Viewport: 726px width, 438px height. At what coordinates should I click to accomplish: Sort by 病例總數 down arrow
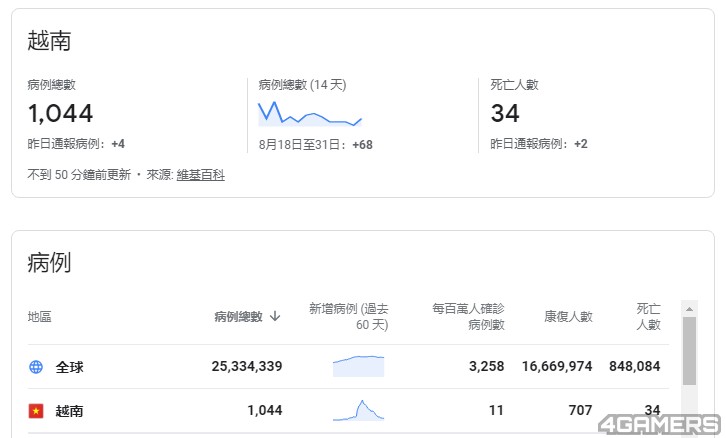coord(275,316)
